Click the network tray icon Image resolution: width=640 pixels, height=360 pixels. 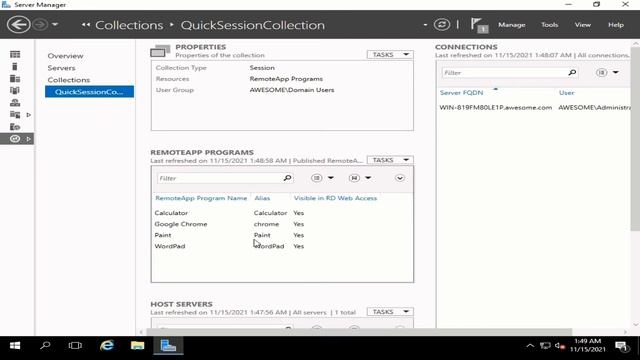[545, 346]
